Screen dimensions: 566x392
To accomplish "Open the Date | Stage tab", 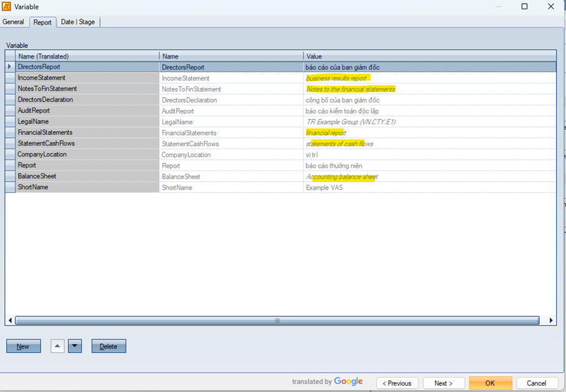I will pos(78,22).
